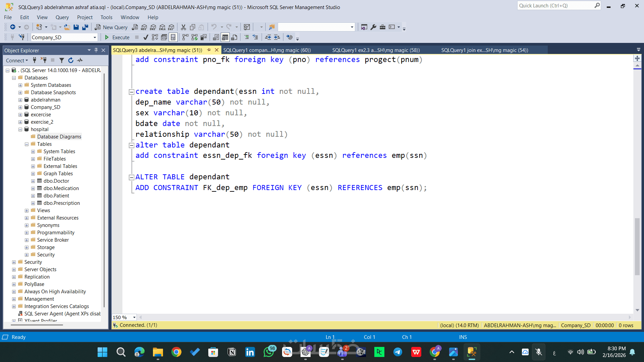644x362 pixels.
Task: Open the Company_SD database dropdown
Action: pos(95,37)
